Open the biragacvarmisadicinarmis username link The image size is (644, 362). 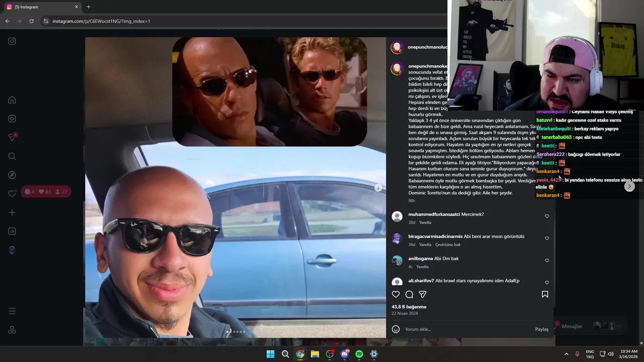pos(435,236)
